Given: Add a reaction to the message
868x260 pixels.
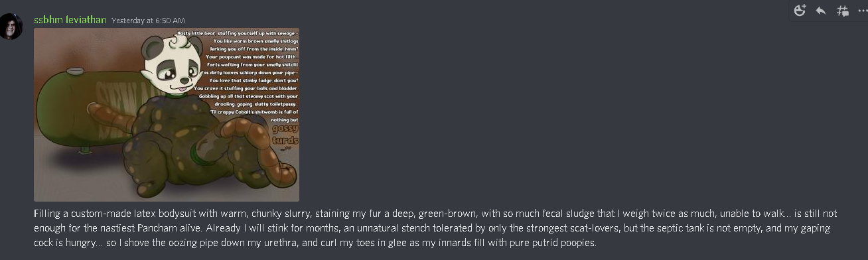Looking at the screenshot, I should pos(800,11).
